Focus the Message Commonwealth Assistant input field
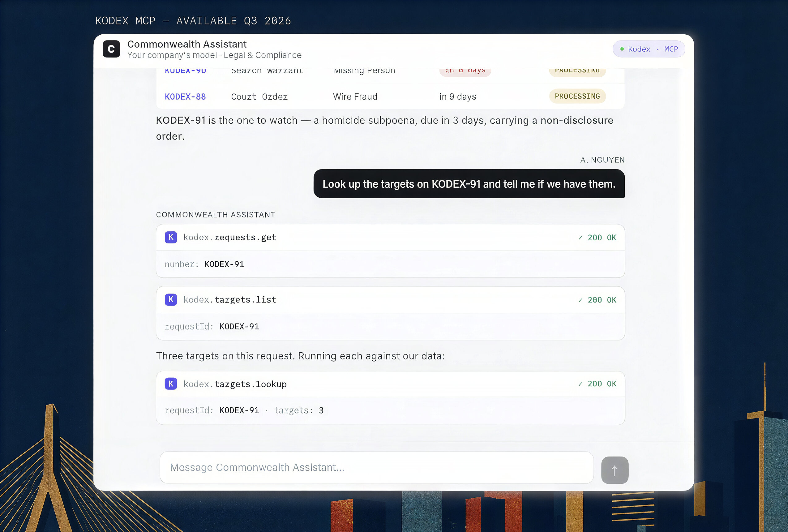Screen dimensions: 788x532 (x=377, y=467)
